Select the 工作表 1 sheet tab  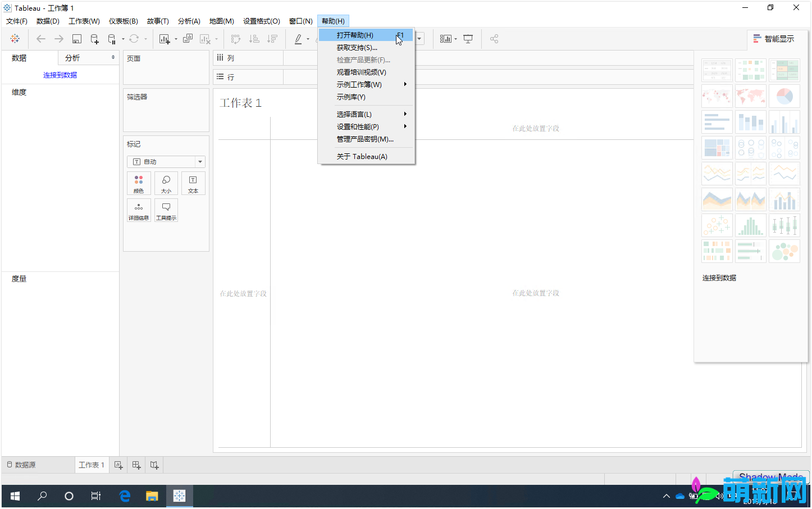click(x=92, y=465)
